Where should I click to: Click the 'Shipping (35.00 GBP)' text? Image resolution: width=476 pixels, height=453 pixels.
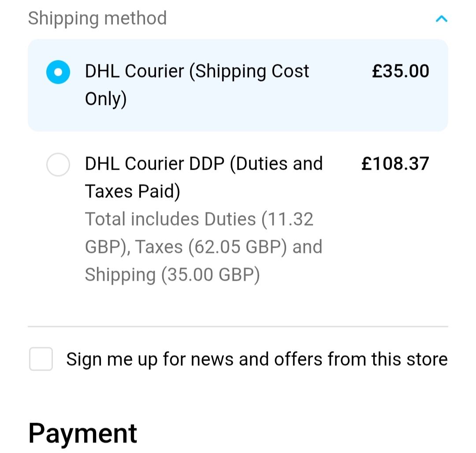[x=172, y=275]
